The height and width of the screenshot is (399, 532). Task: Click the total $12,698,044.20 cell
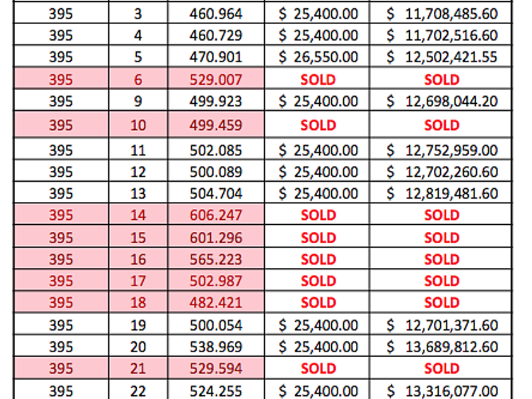[442, 101]
